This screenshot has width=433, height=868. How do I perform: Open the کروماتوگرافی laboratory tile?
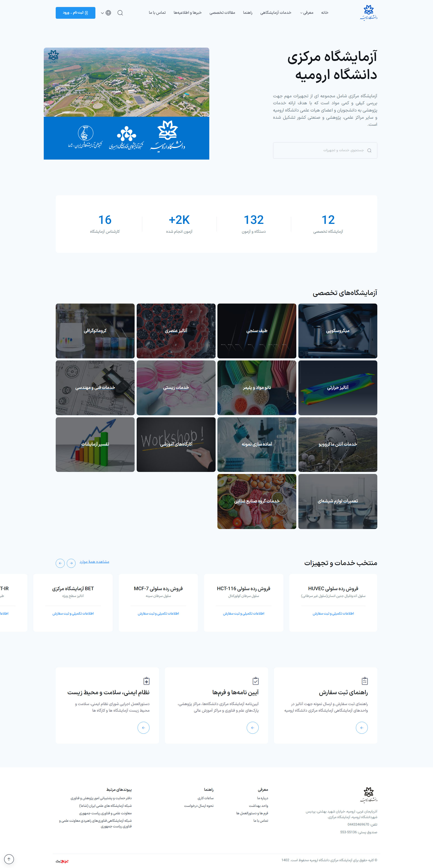tap(95, 331)
